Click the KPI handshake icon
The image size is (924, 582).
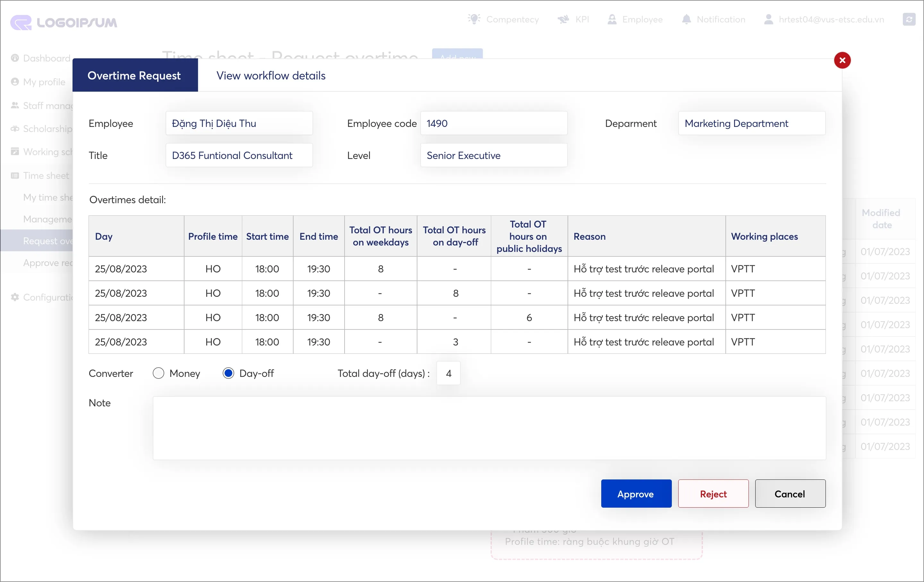pos(563,19)
